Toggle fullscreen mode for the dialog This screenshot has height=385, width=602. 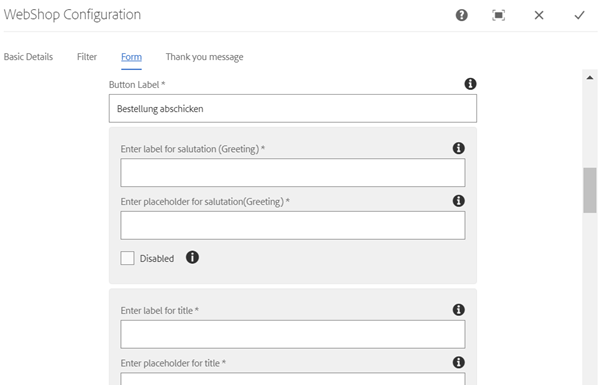(498, 15)
